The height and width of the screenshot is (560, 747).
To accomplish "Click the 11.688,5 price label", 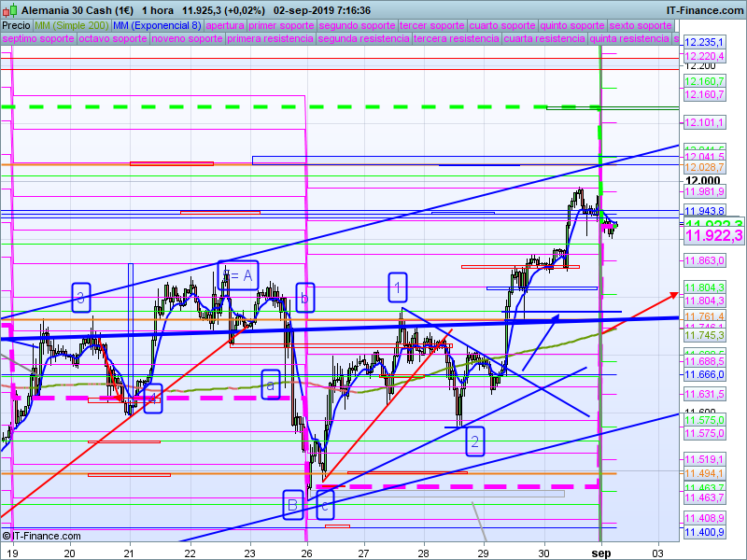I will click(x=704, y=361).
